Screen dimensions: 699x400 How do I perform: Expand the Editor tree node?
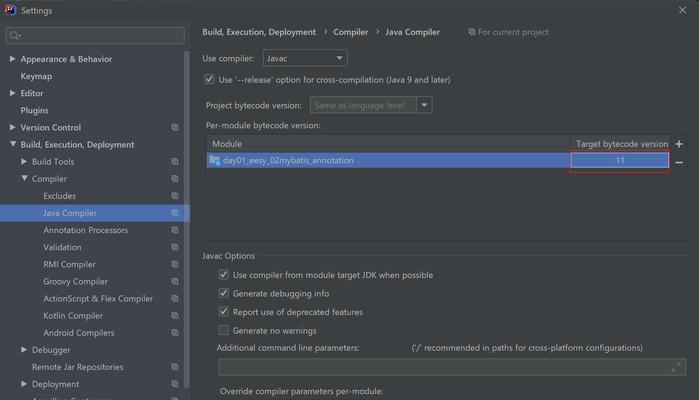(x=12, y=93)
